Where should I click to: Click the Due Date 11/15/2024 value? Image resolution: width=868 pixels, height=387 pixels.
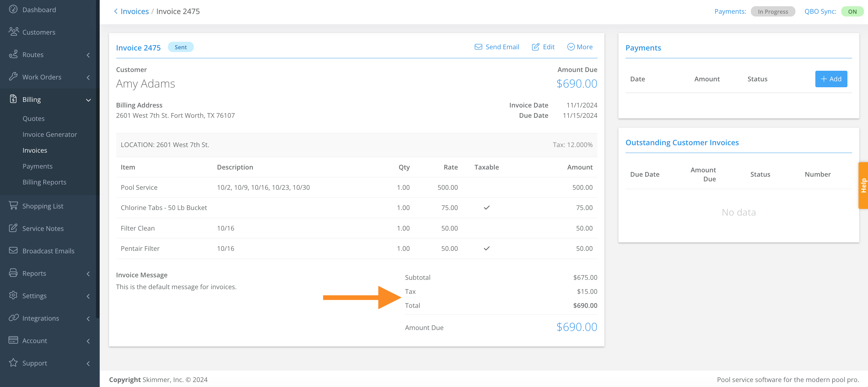(579, 115)
